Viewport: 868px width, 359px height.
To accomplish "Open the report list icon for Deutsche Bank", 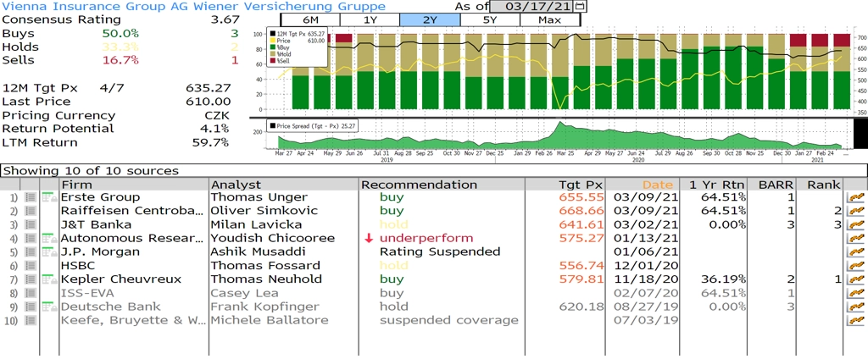I will [31, 307].
